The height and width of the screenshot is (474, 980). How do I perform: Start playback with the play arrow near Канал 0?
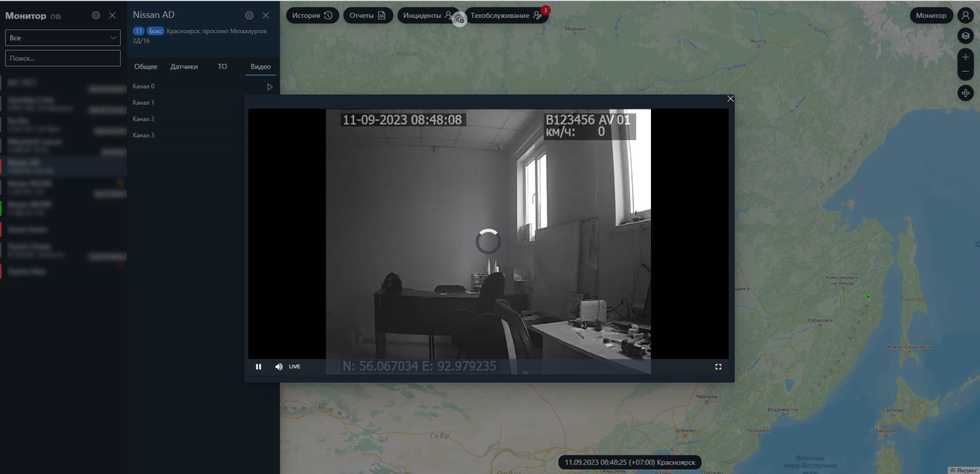270,86
